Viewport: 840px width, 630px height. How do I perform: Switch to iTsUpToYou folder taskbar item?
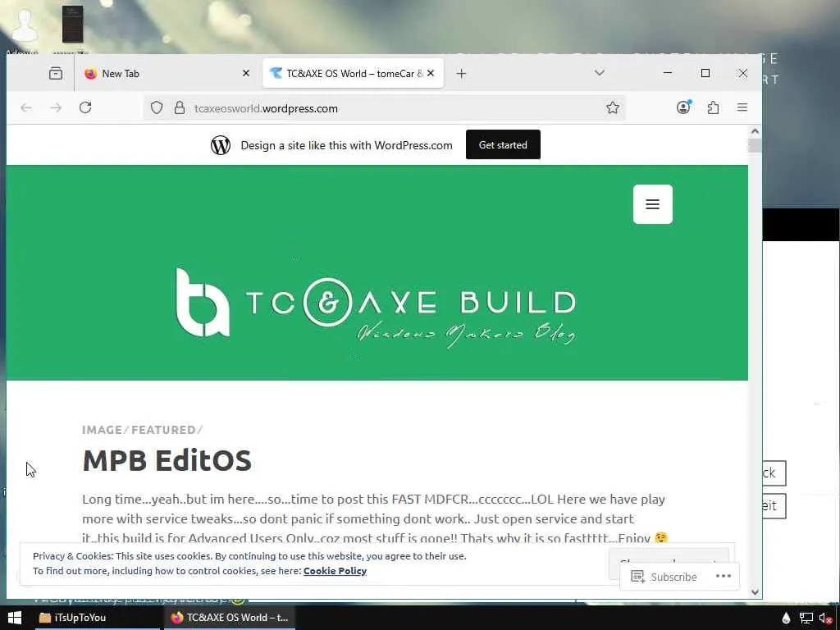pyautogui.click(x=97, y=618)
